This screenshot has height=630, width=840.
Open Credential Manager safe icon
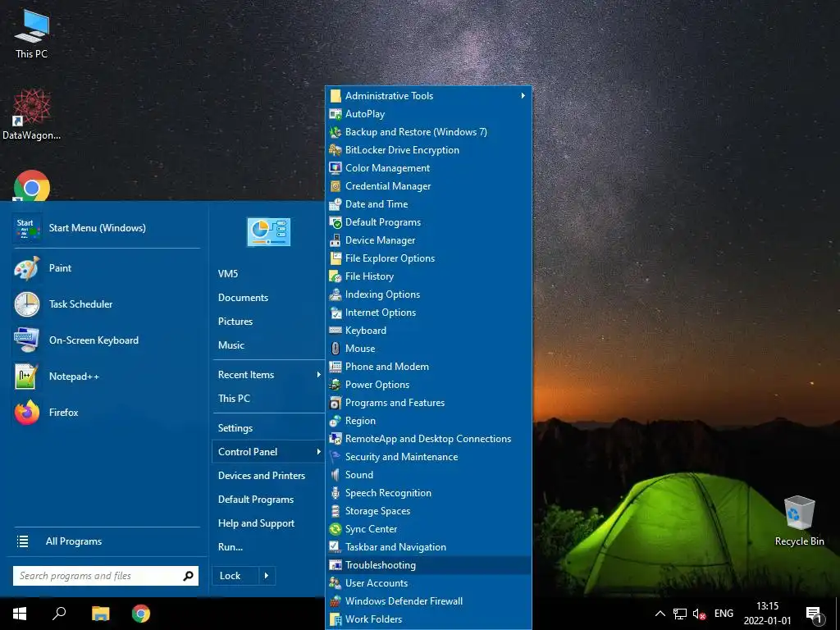point(336,186)
